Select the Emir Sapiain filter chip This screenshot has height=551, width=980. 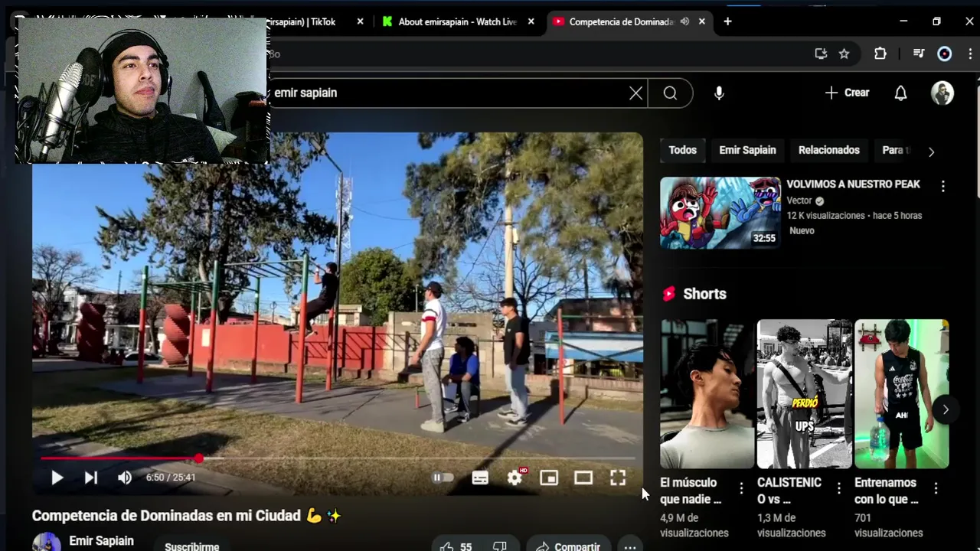coord(747,150)
